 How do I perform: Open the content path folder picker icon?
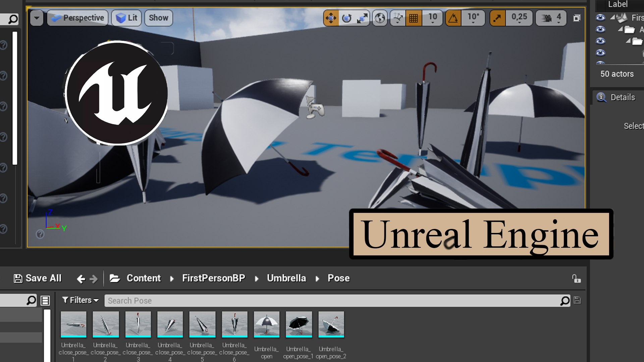(115, 278)
